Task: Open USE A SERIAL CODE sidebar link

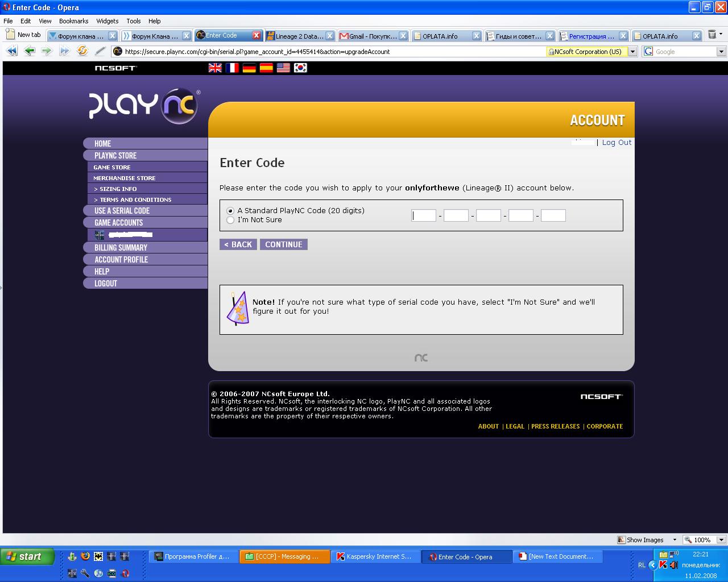Action: pos(146,210)
